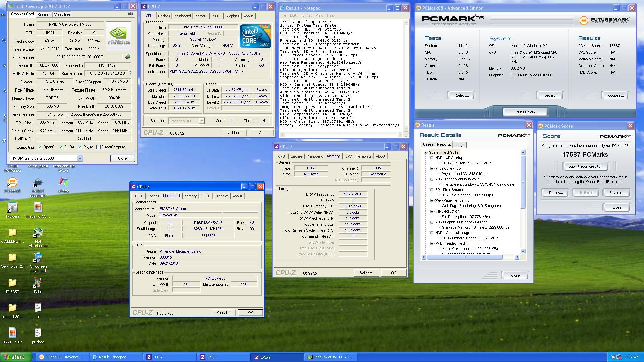644x362 pixels.
Task: Click Submit Your Results button
Action: (586, 166)
